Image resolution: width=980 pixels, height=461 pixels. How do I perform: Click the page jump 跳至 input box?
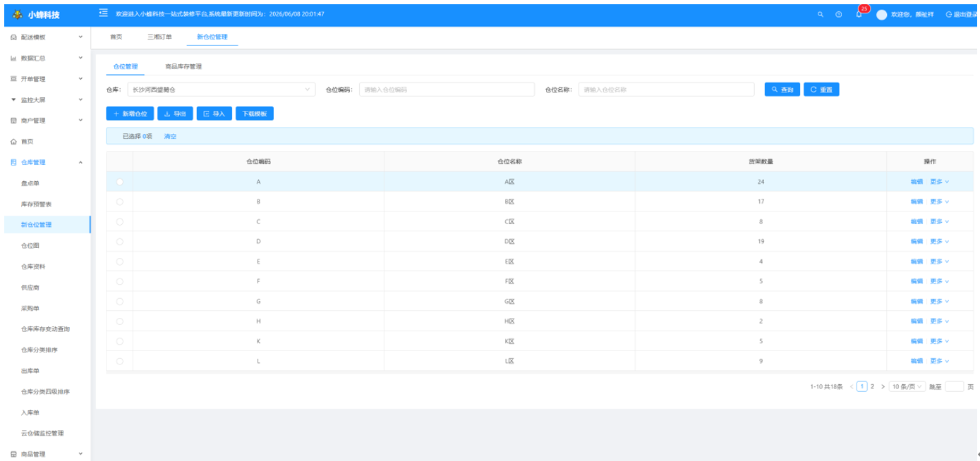click(x=954, y=386)
